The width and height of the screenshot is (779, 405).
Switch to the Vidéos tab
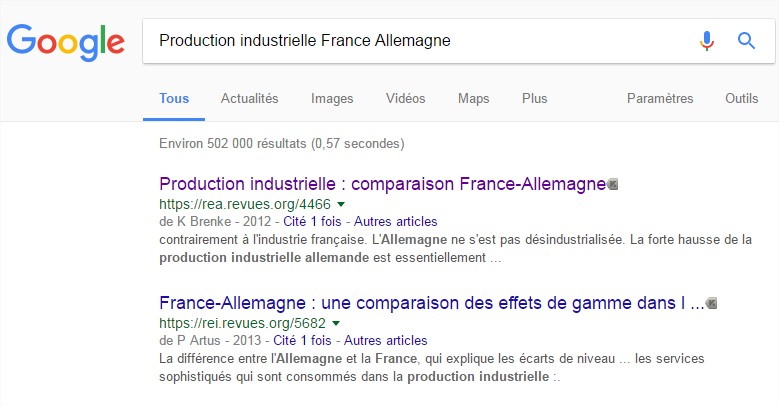pos(405,98)
